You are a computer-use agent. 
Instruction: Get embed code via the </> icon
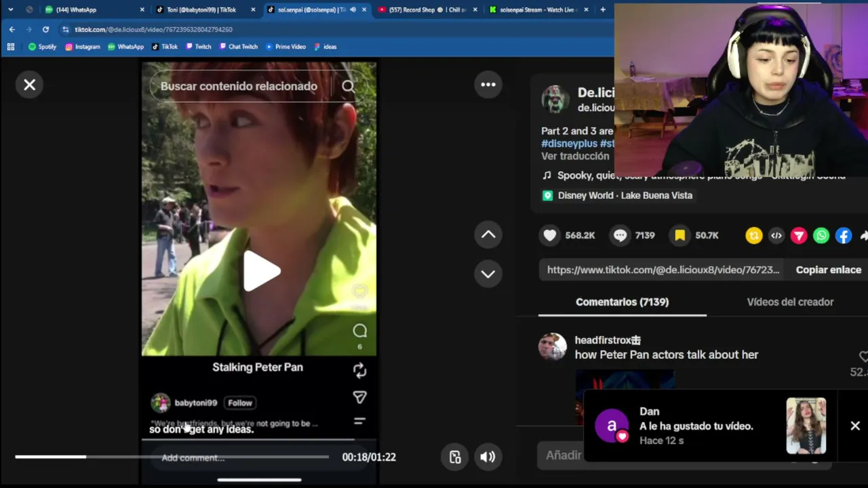pos(776,235)
